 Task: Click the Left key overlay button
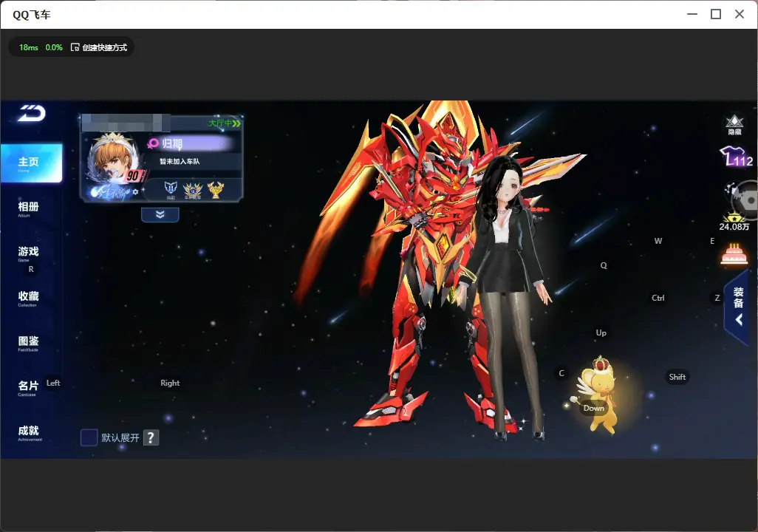point(53,383)
